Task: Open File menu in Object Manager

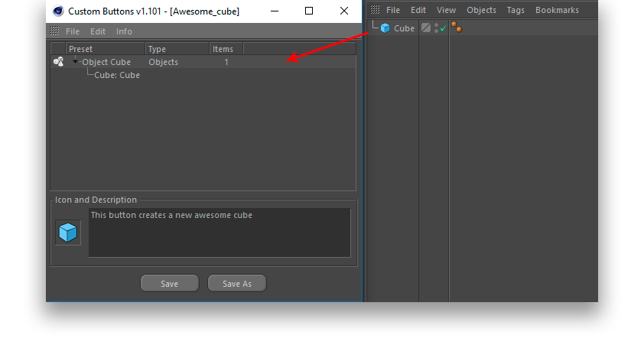Action: tap(392, 10)
